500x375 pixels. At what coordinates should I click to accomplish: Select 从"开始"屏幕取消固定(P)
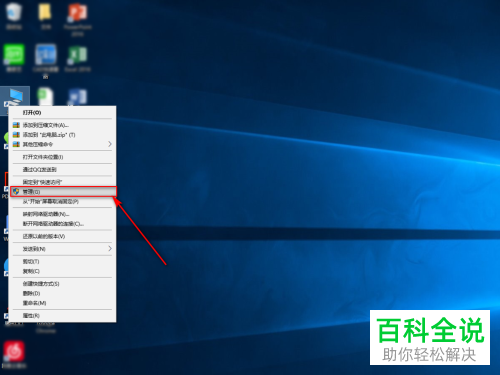click(62, 201)
